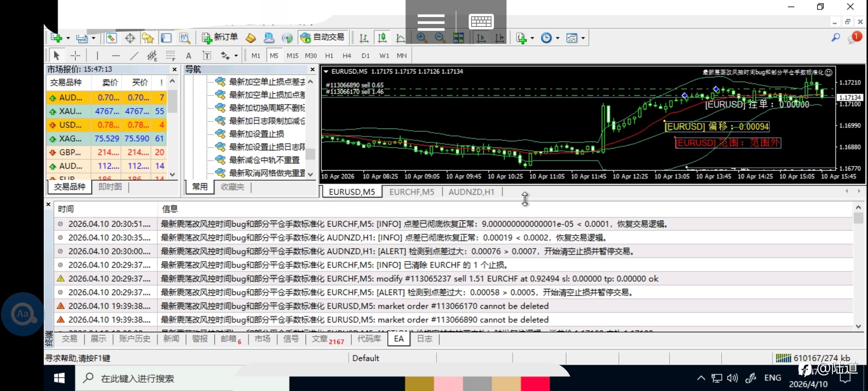Expand the periodicity clock dropdown arrow
Screen dimensions: 868x391
pyautogui.click(x=557, y=38)
